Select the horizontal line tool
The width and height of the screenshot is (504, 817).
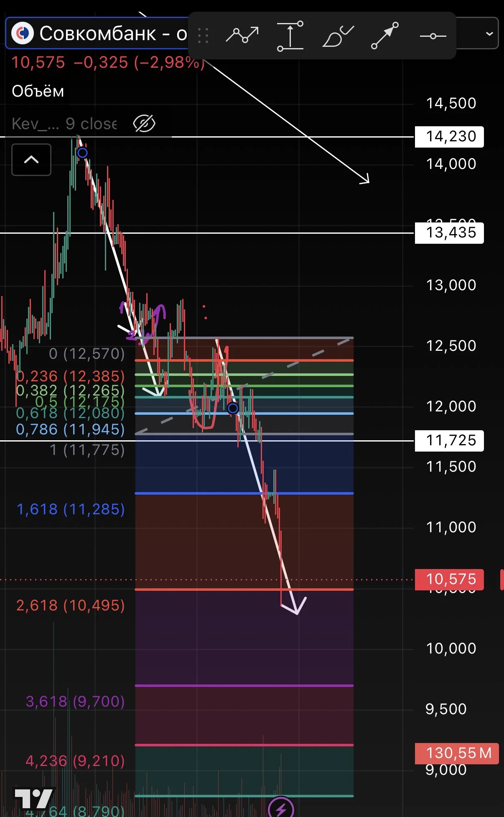(x=433, y=36)
